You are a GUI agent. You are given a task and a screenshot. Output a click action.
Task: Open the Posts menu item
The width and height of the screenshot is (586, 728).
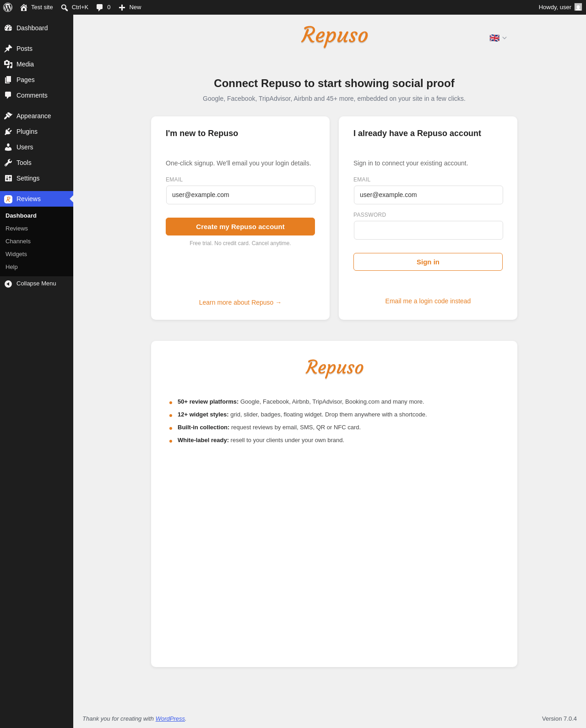[x=37, y=49]
